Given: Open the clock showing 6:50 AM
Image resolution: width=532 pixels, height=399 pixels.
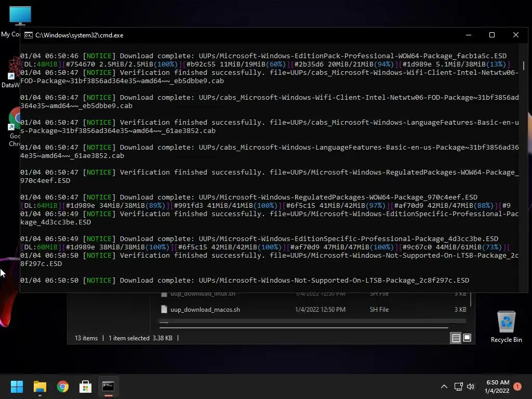Looking at the screenshot, I should pyautogui.click(x=497, y=387).
